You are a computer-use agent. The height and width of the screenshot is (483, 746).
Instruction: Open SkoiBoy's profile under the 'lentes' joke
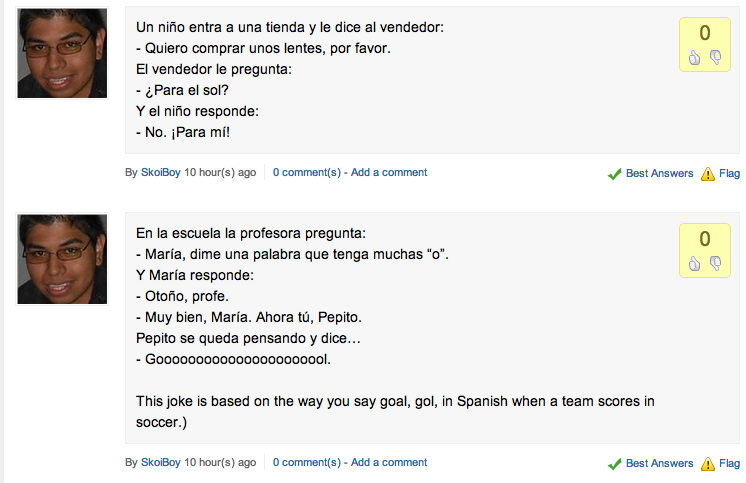[x=161, y=173]
